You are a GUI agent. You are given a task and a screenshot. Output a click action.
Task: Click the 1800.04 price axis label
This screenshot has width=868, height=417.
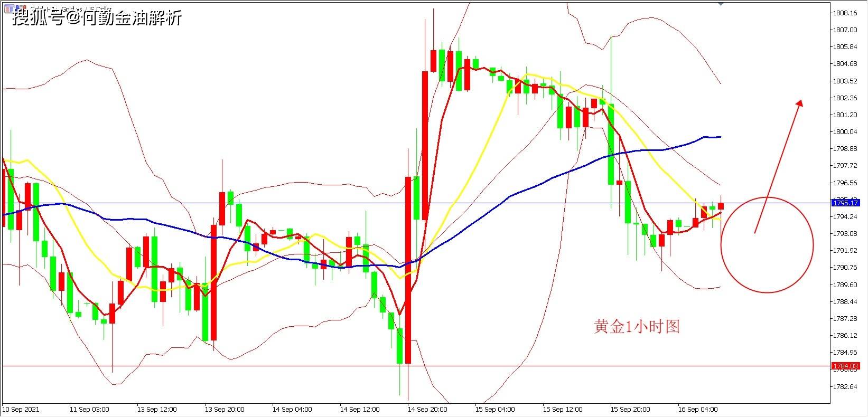pos(845,131)
